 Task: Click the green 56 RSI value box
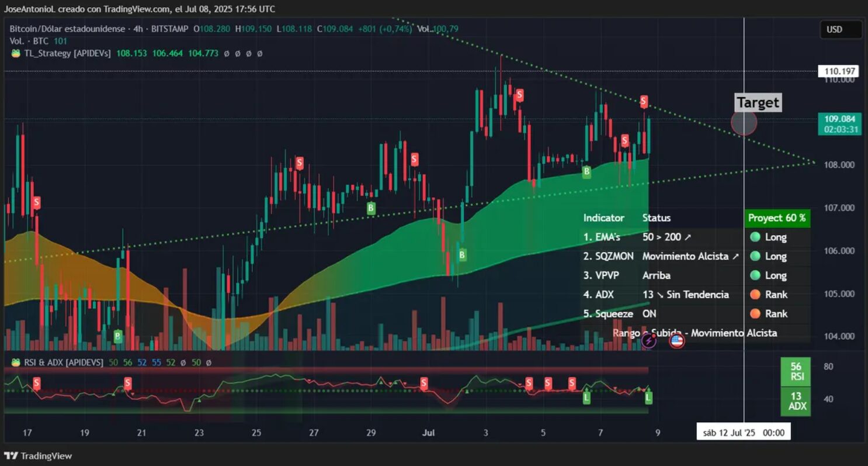[x=796, y=372]
